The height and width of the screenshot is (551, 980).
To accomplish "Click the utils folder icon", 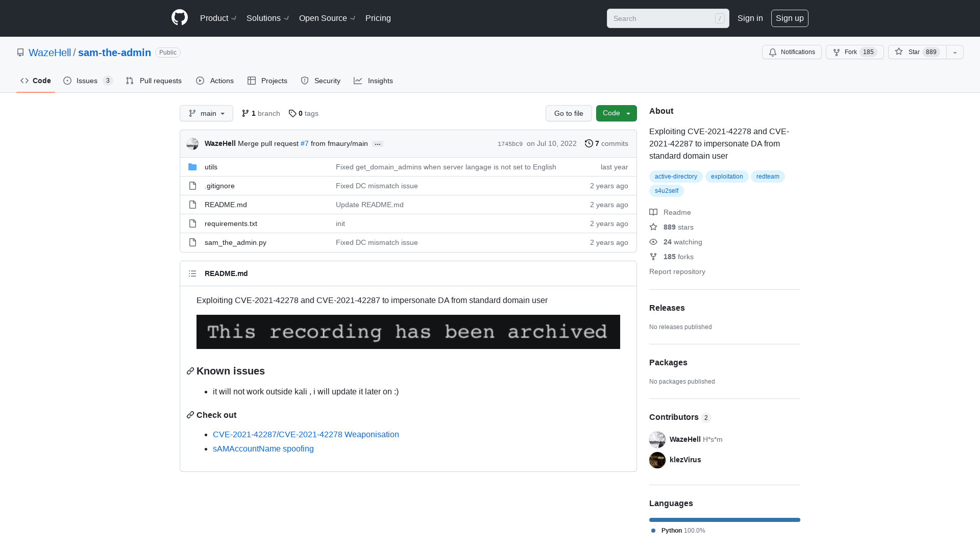I will point(192,167).
